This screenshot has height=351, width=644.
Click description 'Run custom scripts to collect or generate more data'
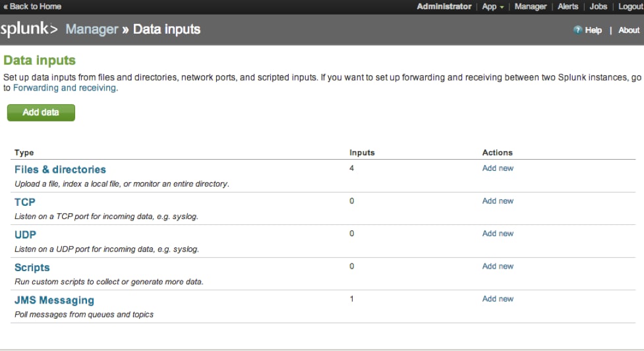point(109,282)
